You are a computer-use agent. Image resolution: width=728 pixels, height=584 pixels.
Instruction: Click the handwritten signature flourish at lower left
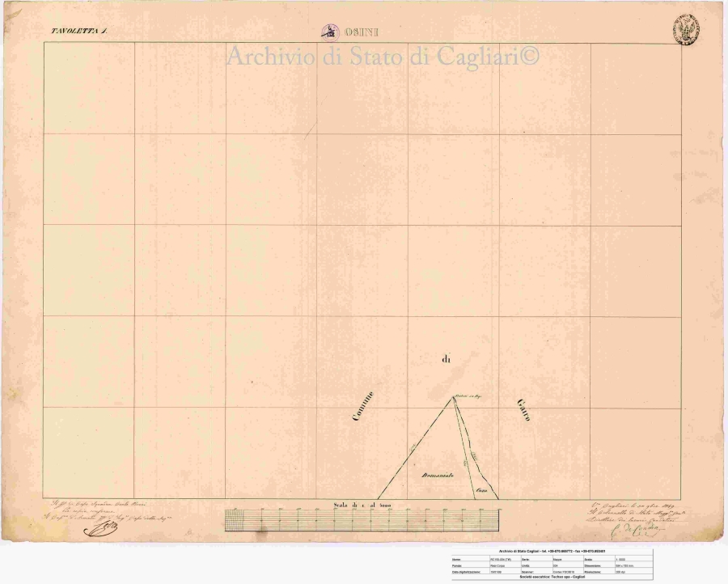tap(100, 529)
